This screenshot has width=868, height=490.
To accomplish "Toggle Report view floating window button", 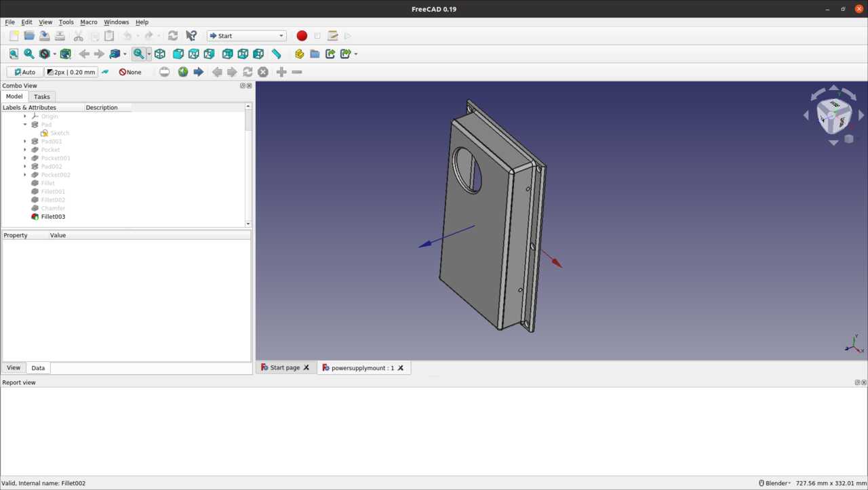I will pos(857,382).
